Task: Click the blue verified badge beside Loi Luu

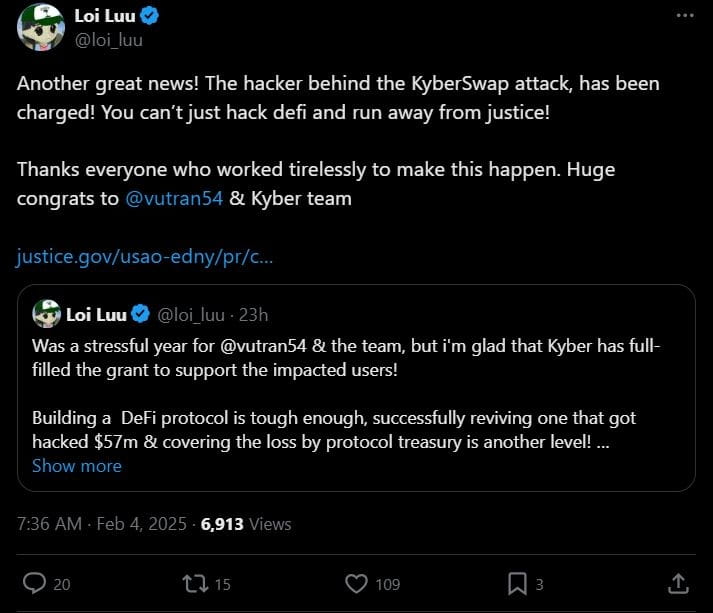Action: [x=149, y=16]
